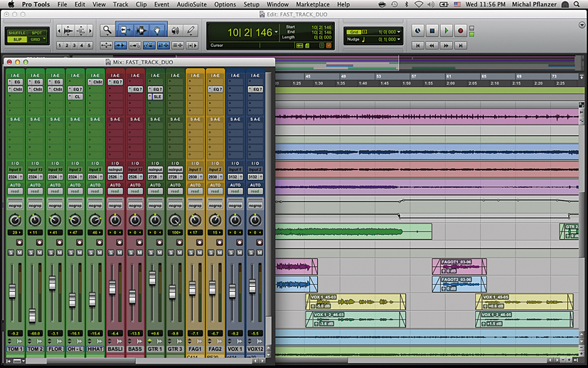The height and width of the screenshot is (368, 588).
Task: Stop playback in the transport
Action: (432, 31)
